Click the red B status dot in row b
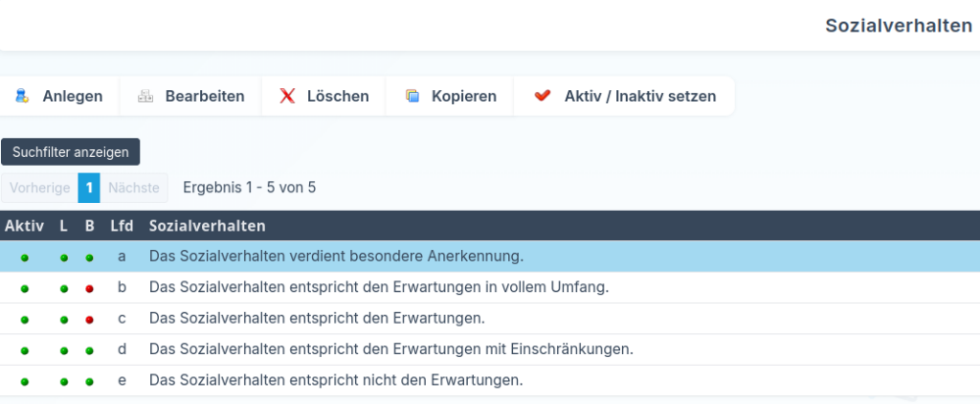This screenshot has width=980, height=404. click(x=89, y=288)
